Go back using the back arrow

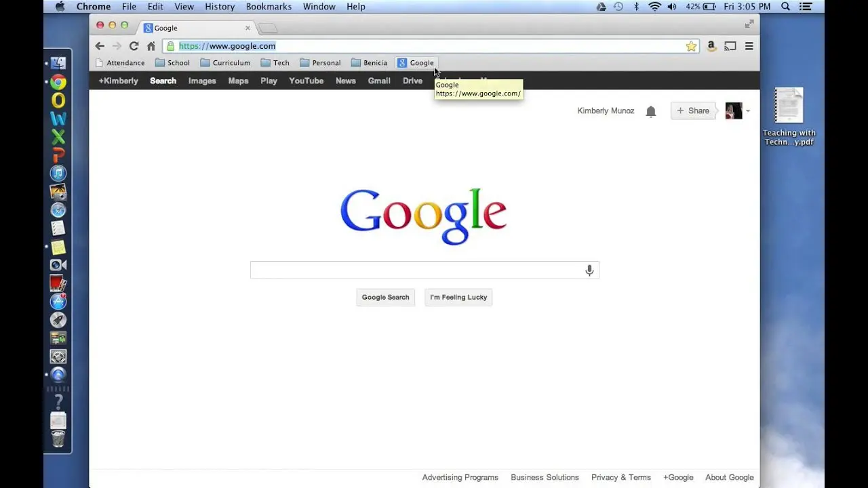click(x=99, y=45)
